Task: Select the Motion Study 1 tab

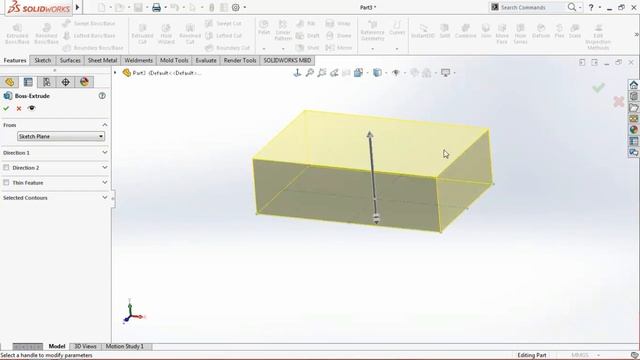Action: (x=124, y=346)
